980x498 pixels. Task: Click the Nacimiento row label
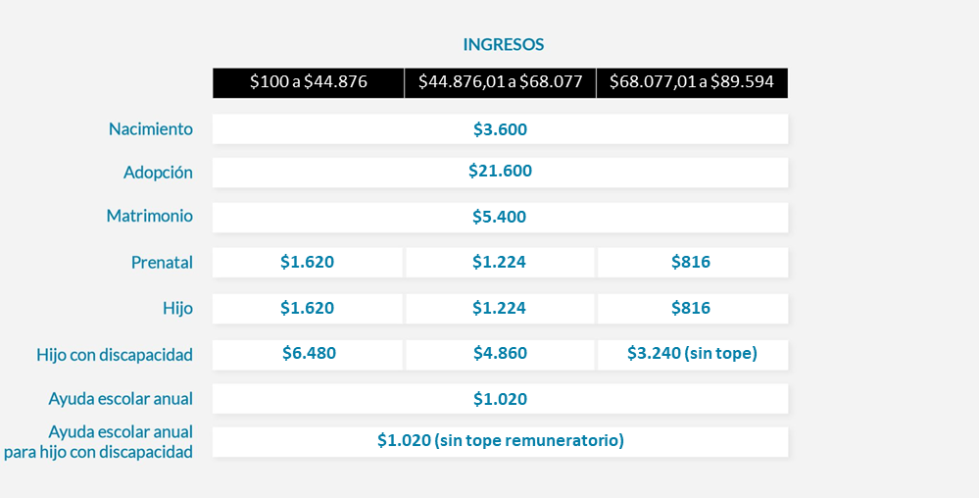click(151, 129)
